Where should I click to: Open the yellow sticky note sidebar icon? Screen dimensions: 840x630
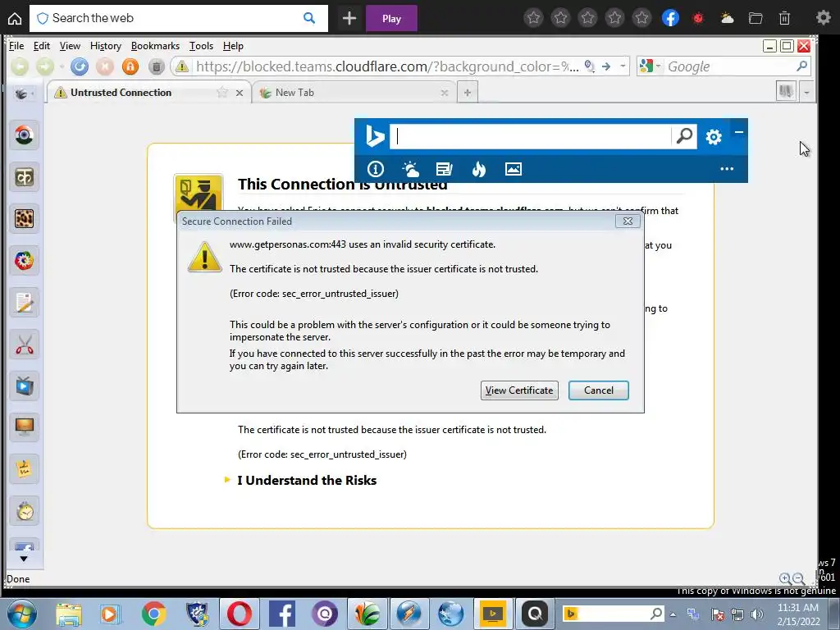(24, 469)
